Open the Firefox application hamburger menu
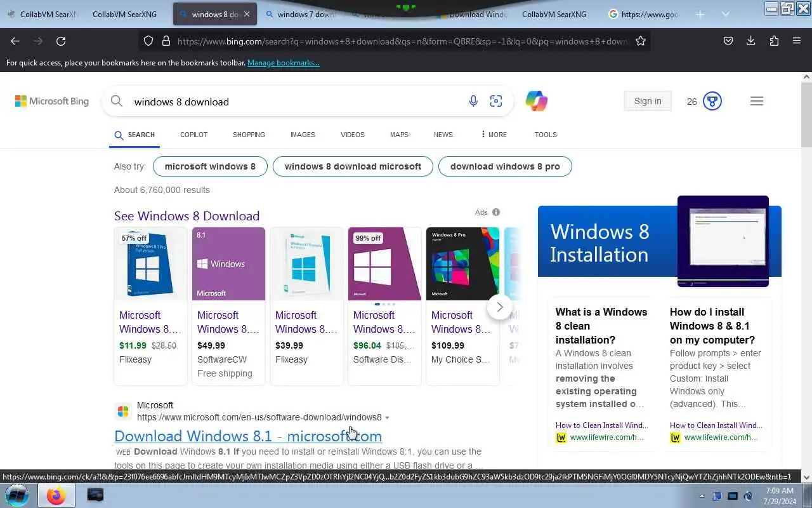The height and width of the screenshot is (508, 812). coord(797,41)
